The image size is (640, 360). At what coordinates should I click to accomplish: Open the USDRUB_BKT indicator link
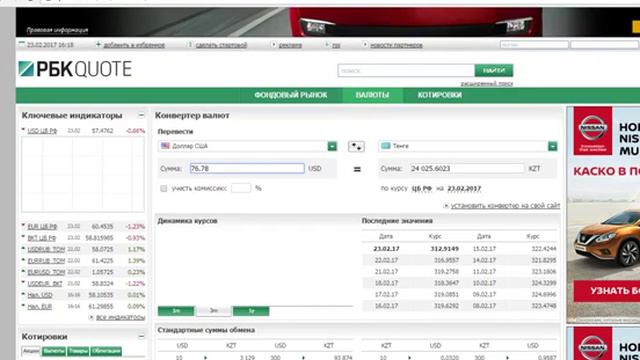(45, 283)
